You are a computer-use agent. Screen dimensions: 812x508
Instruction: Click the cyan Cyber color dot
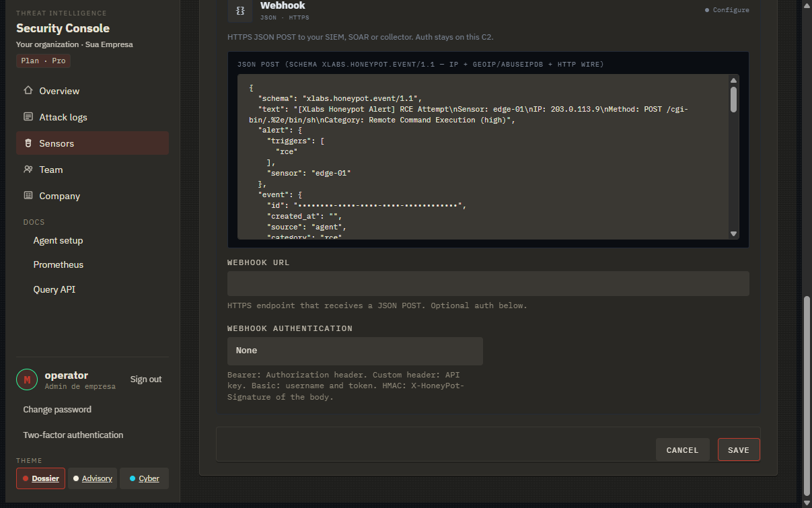[133, 478]
